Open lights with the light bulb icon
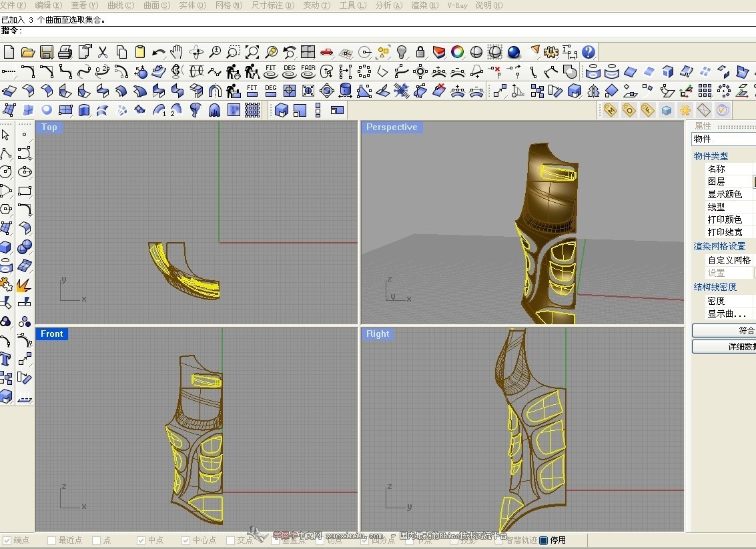 click(x=402, y=52)
